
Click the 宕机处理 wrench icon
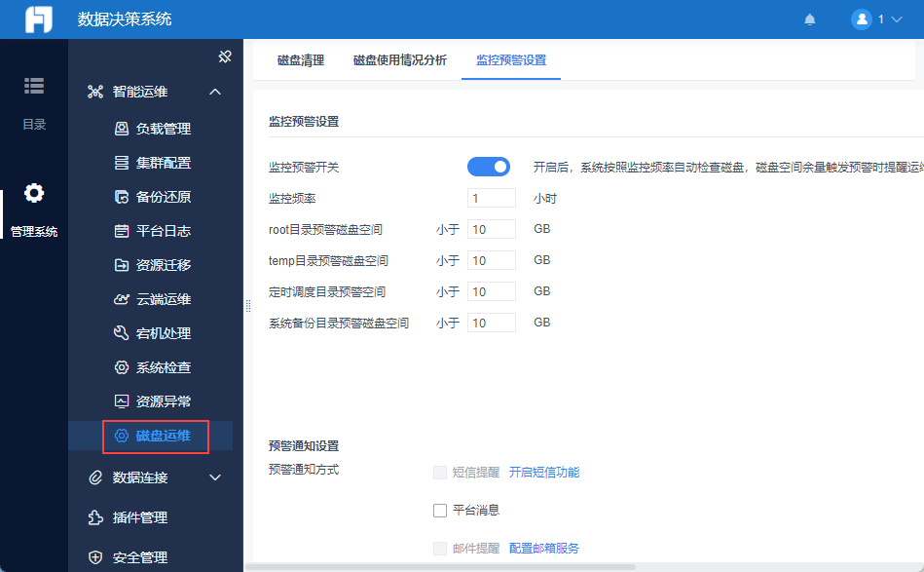tap(122, 333)
